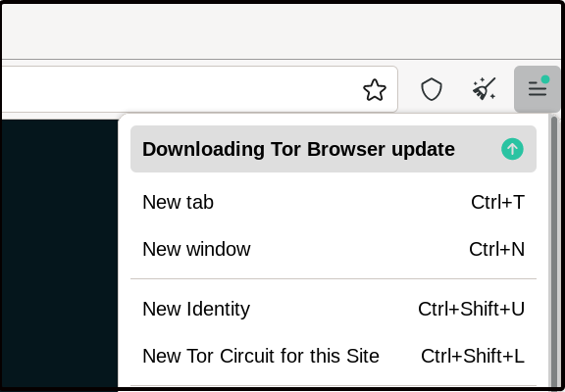
Task: Click the menu panel vertical scrollbar
Action: pos(554,252)
